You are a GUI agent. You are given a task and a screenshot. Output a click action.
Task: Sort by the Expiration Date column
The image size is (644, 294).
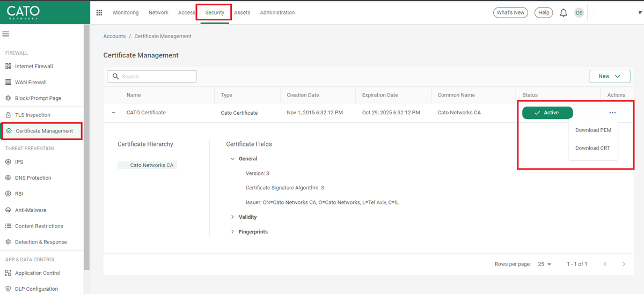pyautogui.click(x=380, y=95)
